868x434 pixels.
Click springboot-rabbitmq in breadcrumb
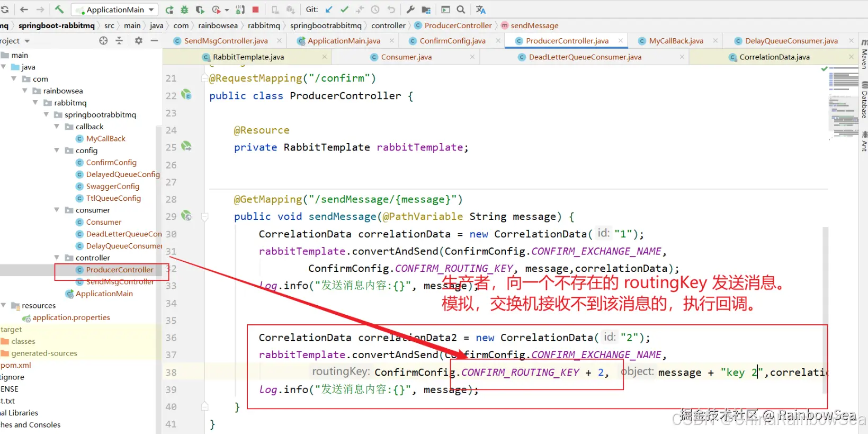(x=57, y=25)
